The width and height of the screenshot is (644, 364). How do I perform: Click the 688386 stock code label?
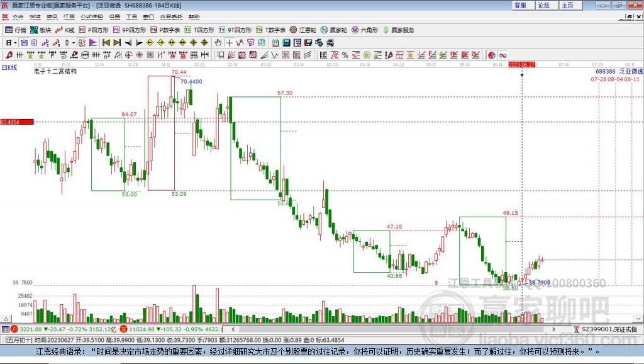click(606, 72)
